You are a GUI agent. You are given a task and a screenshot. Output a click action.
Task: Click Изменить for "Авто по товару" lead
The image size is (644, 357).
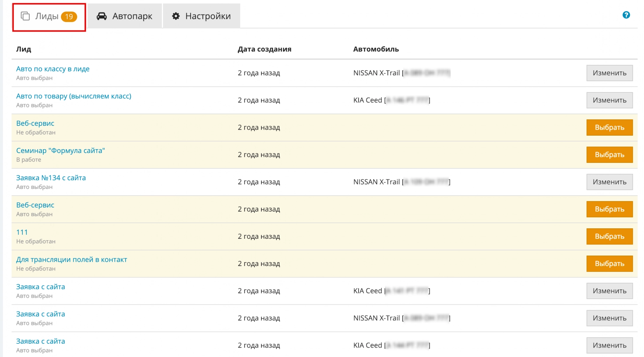[x=609, y=100]
